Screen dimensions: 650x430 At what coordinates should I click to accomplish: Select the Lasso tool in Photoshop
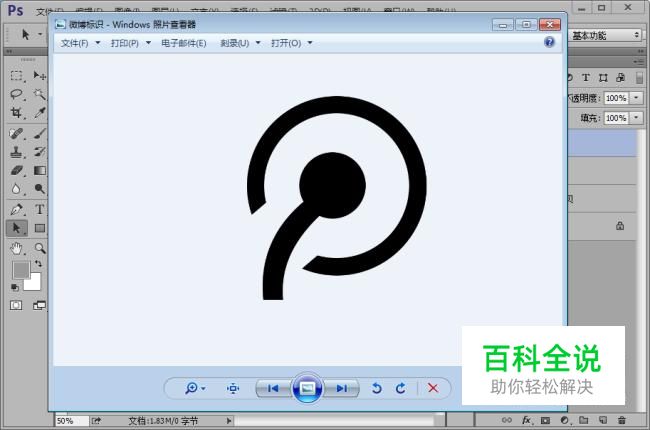pyautogui.click(x=16, y=94)
